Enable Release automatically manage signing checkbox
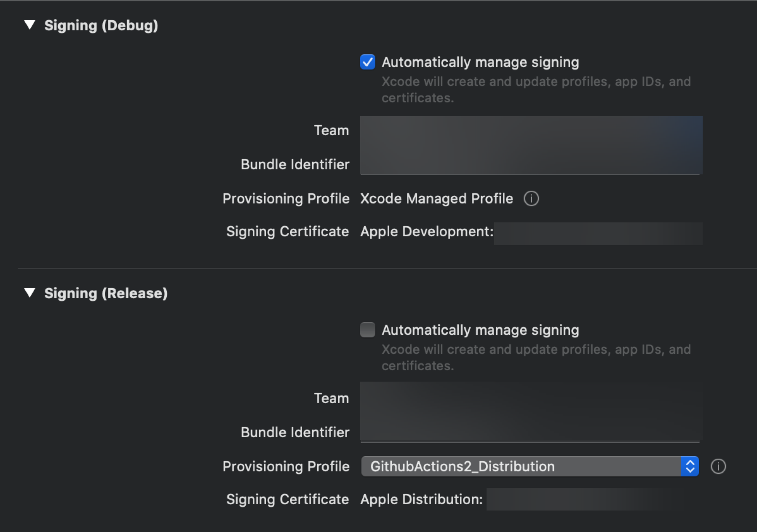The height and width of the screenshot is (532, 757). point(368,330)
